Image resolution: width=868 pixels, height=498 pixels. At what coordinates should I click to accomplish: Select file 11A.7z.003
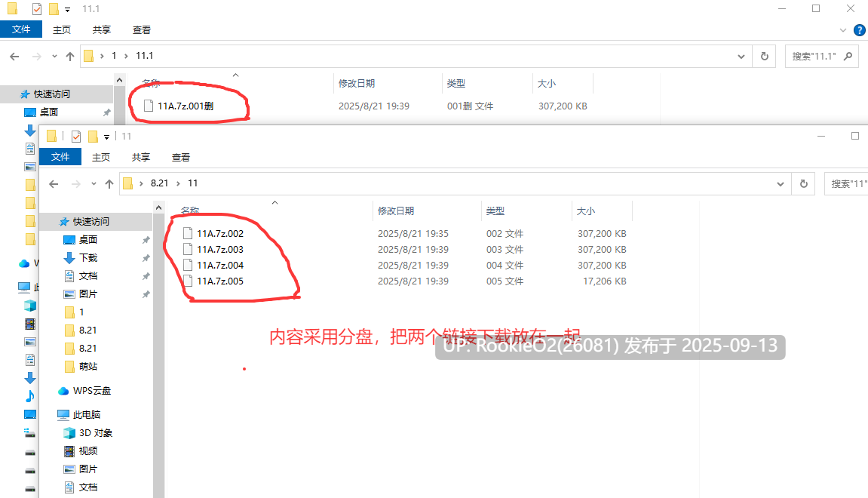(220, 249)
